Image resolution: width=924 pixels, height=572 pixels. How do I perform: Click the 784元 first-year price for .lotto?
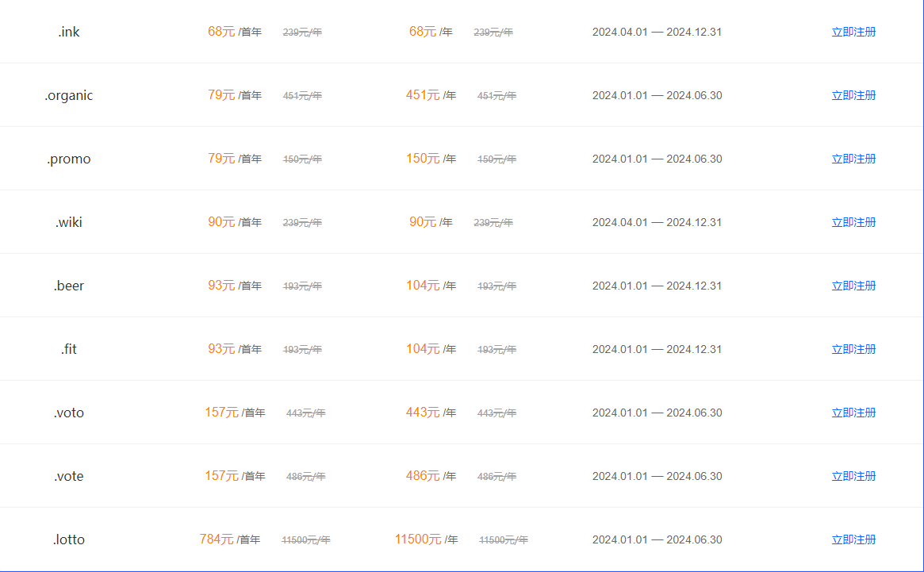click(x=217, y=539)
